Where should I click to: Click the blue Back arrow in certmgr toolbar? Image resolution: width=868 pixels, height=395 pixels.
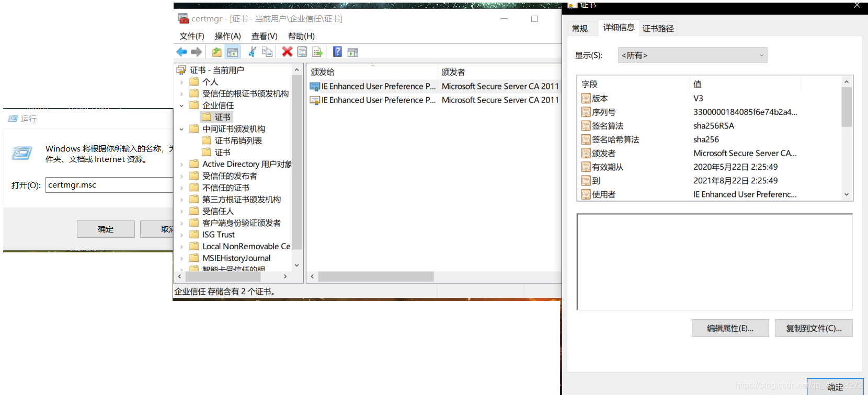pyautogui.click(x=181, y=52)
